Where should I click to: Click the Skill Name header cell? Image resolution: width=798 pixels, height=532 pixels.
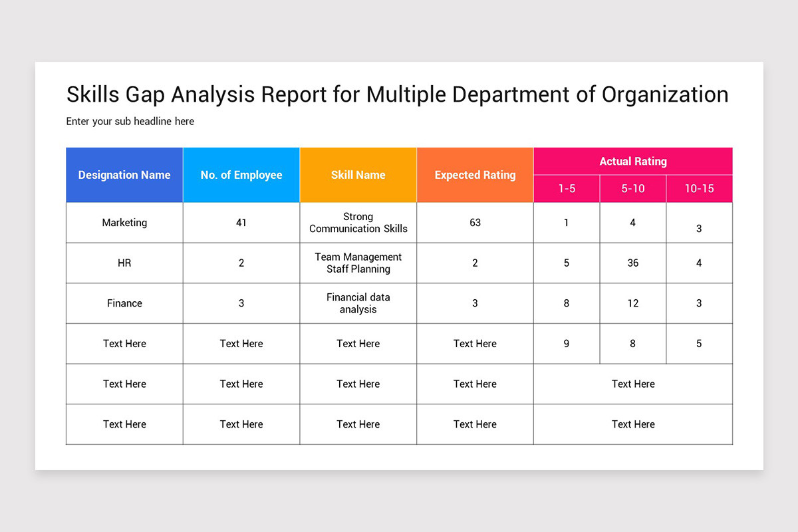[358, 175]
